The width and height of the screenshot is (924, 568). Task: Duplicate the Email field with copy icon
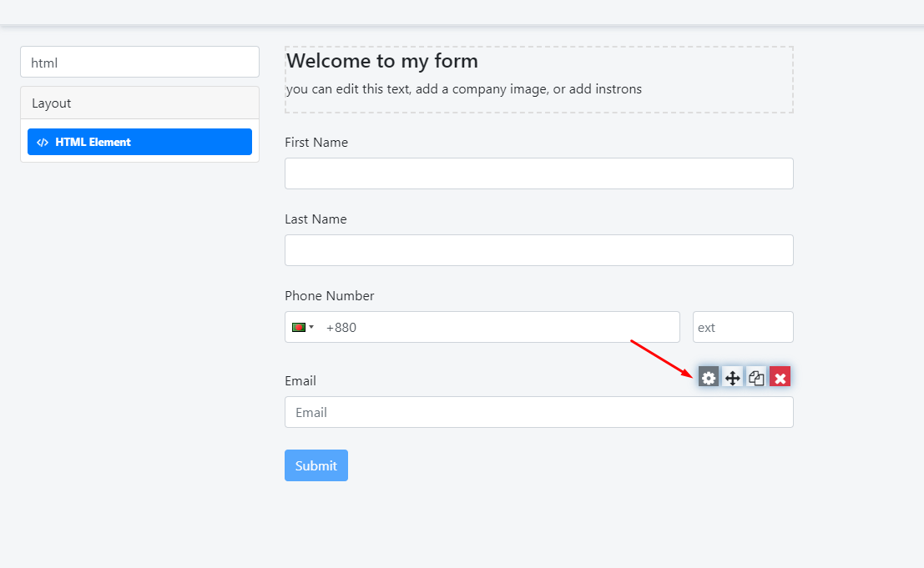756,378
